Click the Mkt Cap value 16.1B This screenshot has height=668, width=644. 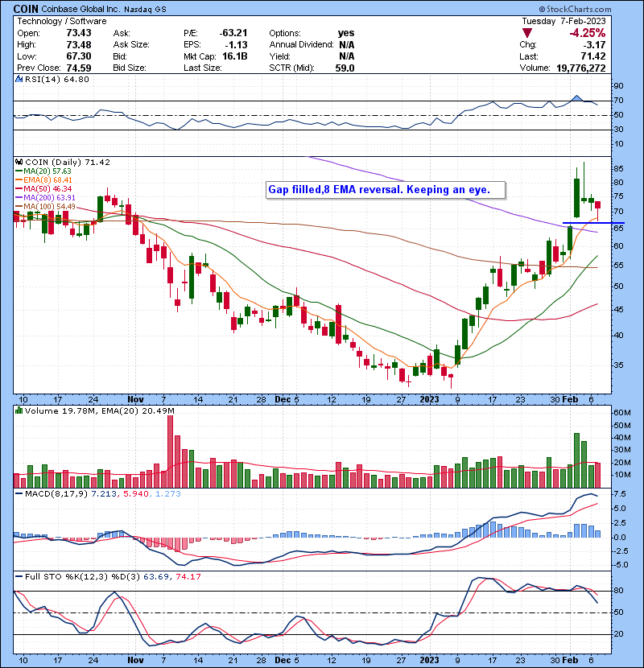235,56
